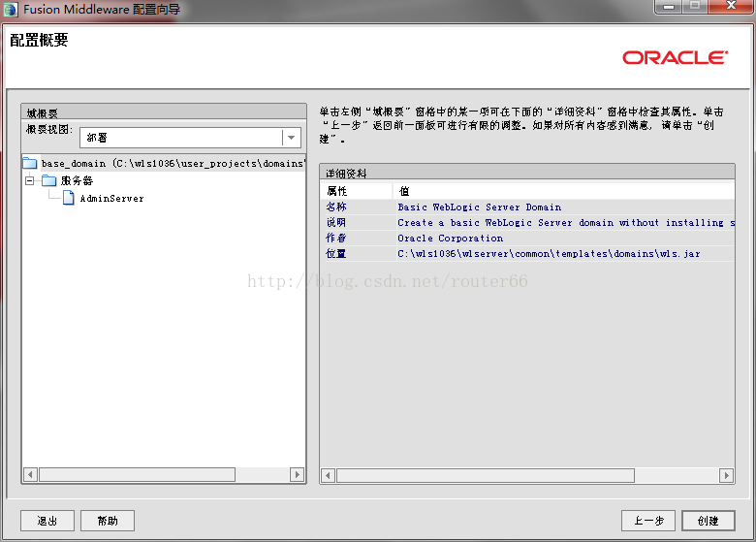
Task: Click the base_domain folder icon
Action: [x=30, y=163]
